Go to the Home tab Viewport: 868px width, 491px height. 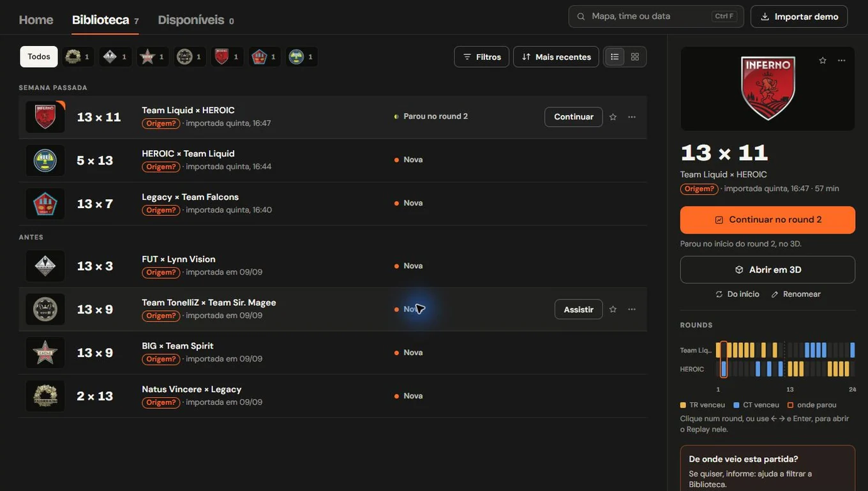point(36,20)
